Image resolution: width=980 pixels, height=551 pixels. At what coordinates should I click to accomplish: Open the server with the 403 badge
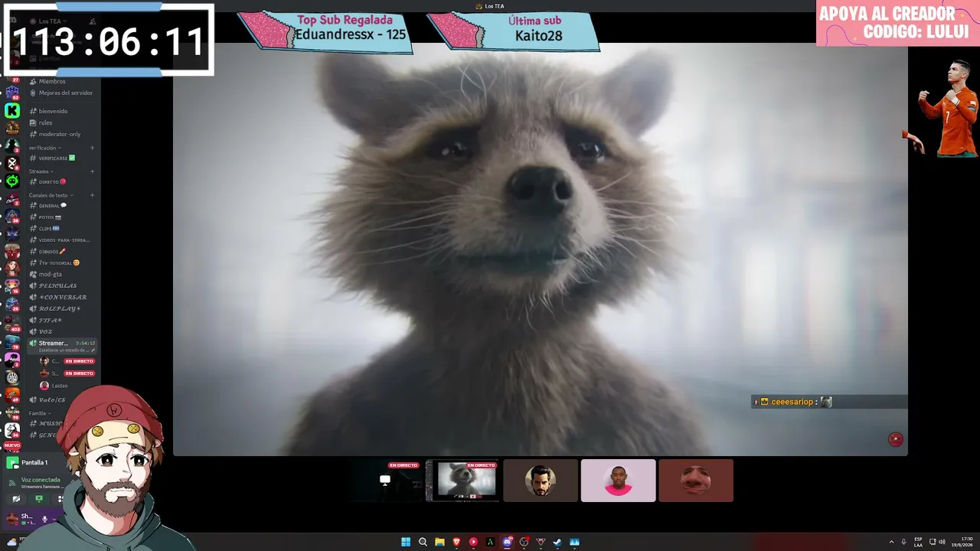(12, 324)
